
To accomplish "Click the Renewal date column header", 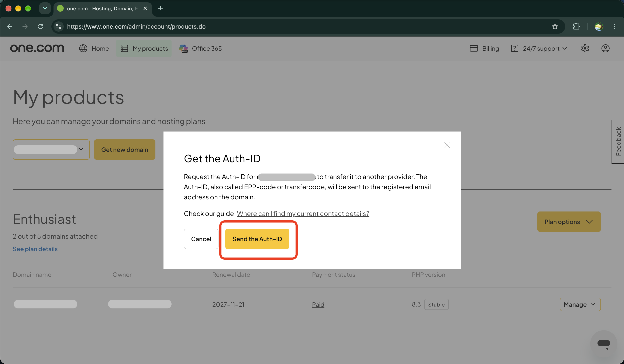I will pos(231,275).
